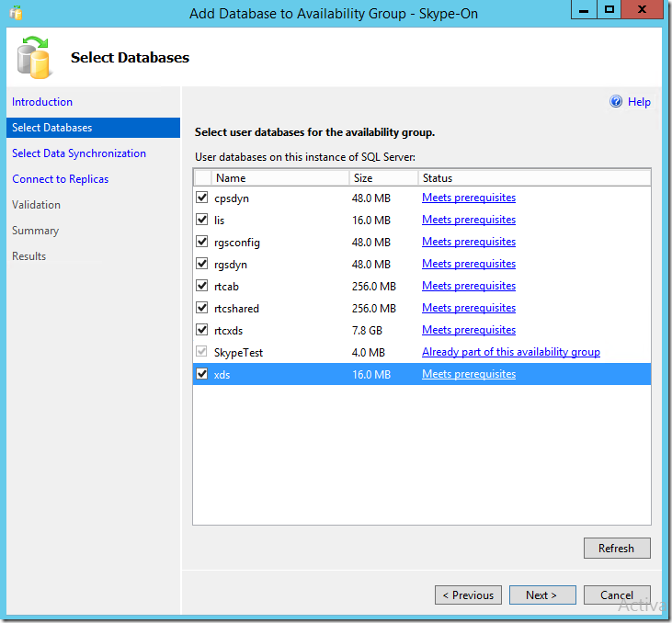The image size is (672, 623).
Task: Go back with the Previous button
Action: [468, 595]
